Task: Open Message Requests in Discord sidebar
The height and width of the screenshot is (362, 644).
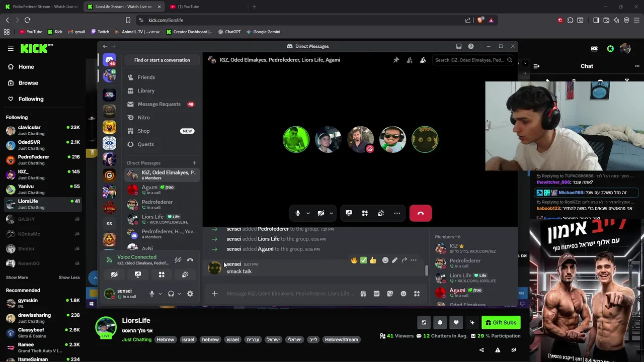Action: tap(162, 104)
